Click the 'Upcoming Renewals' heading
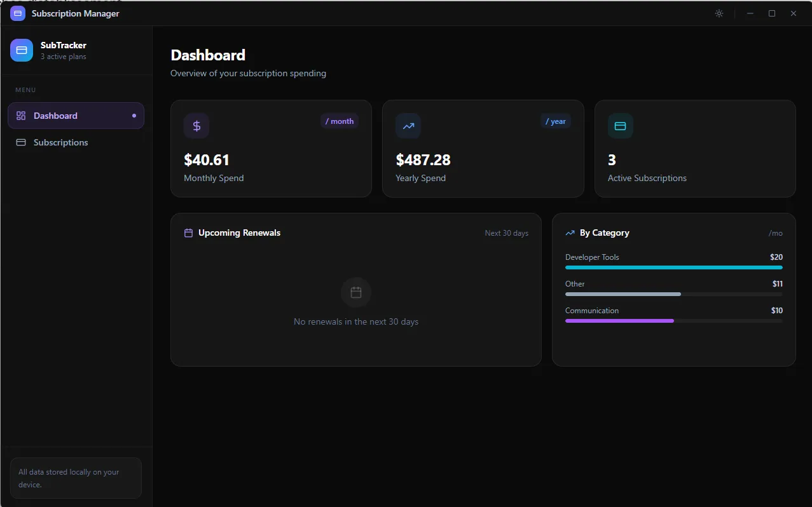This screenshot has height=507, width=812. click(239, 233)
